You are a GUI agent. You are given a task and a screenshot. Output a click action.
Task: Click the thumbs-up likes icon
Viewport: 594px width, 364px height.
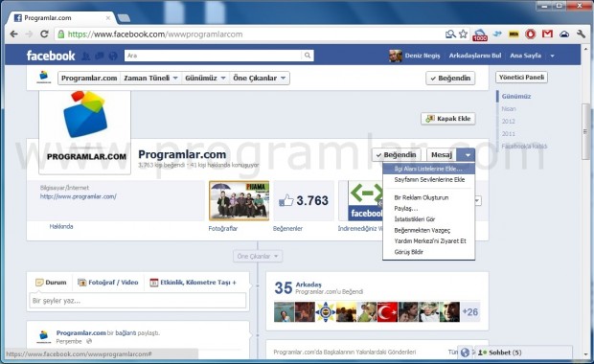tap(286, 200)
